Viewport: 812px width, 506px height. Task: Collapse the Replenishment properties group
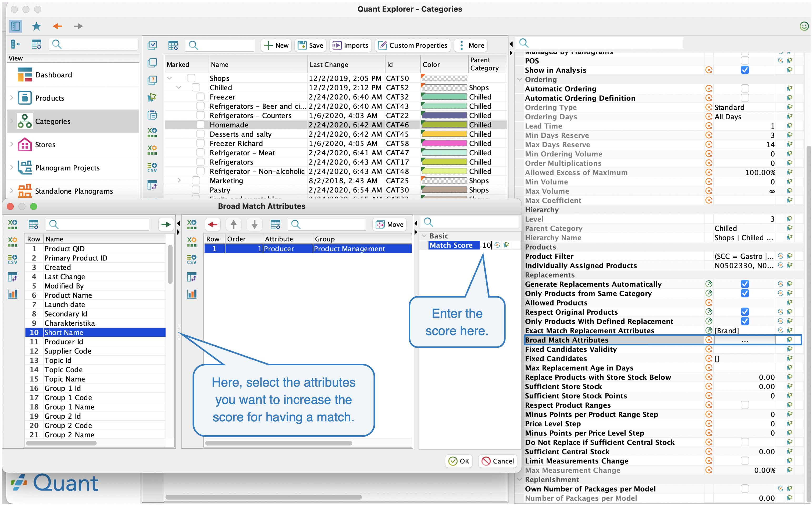(x=520, y=479)
